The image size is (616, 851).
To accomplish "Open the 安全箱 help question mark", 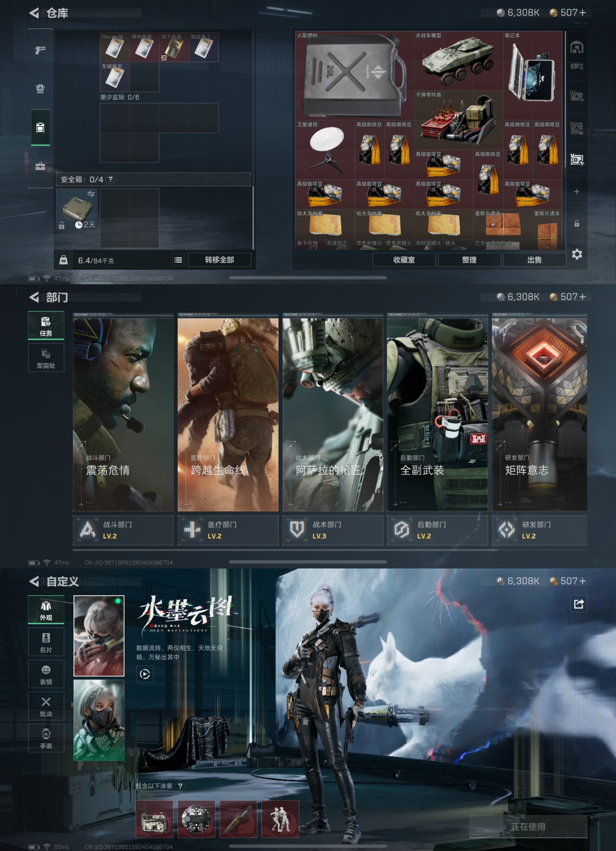I will tap(111, 179).
